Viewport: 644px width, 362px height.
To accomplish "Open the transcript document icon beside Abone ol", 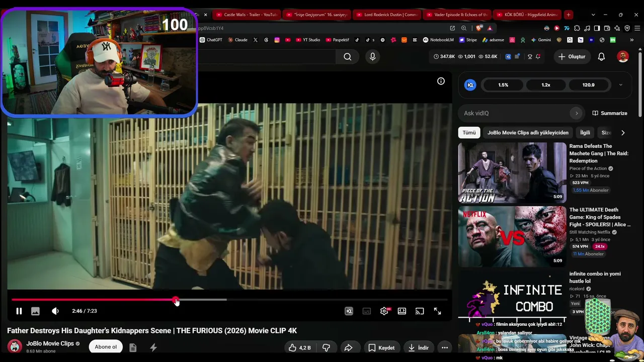I will tap(133, 347).
